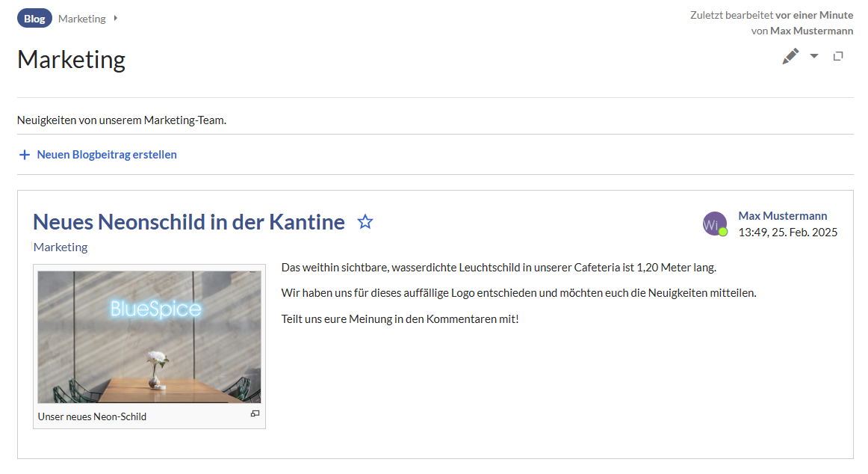Screen dimensions: 868x474
Task: Click Max Mustermann in the last-edited line
Action: pyautogui.click(x=811, y=31)
